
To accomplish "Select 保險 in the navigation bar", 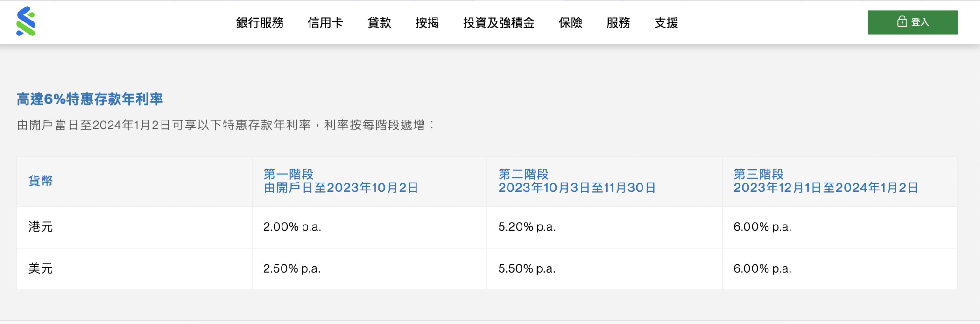I will click(571, 23).
